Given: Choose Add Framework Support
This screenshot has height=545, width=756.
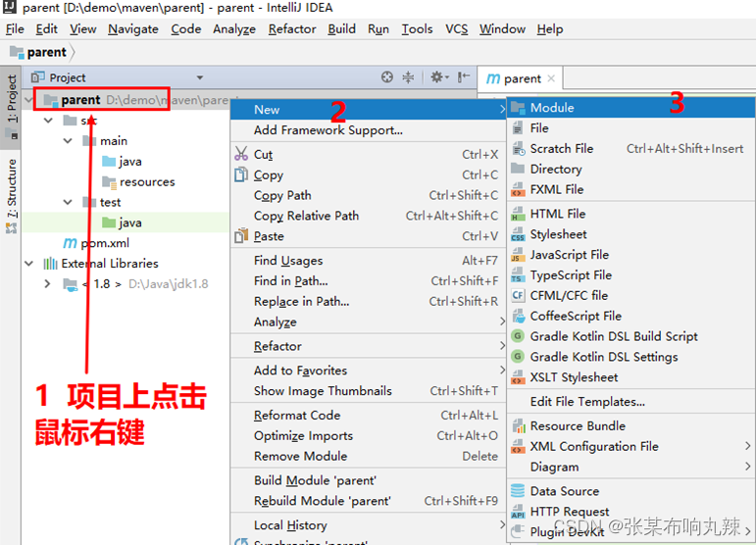Looking at the screenshot, I should 369,130.
